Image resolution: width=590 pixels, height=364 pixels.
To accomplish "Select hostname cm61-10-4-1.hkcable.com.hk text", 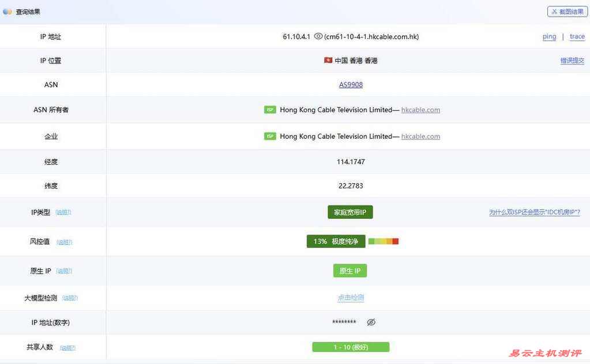I will 371,36.
